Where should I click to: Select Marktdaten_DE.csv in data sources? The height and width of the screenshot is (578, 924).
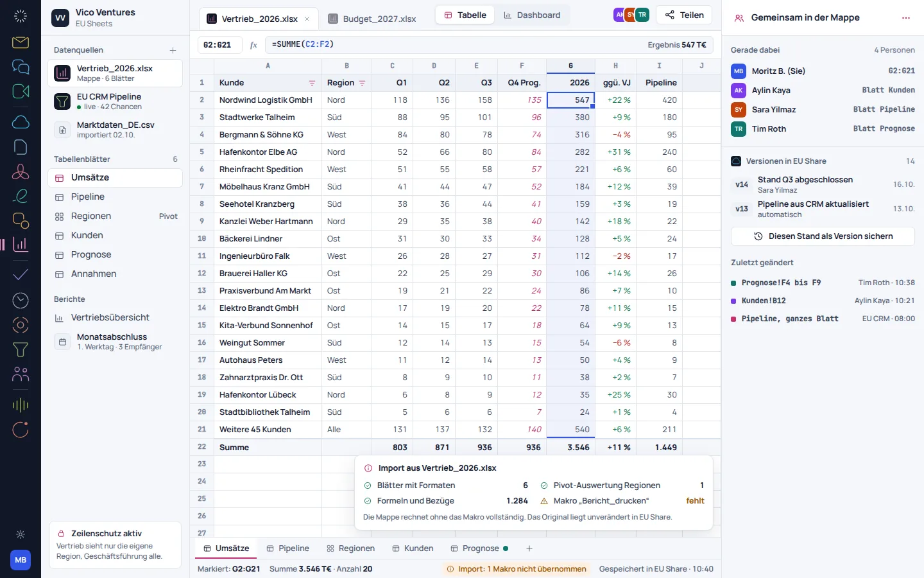pyautogui.click(x=115, y=130)
